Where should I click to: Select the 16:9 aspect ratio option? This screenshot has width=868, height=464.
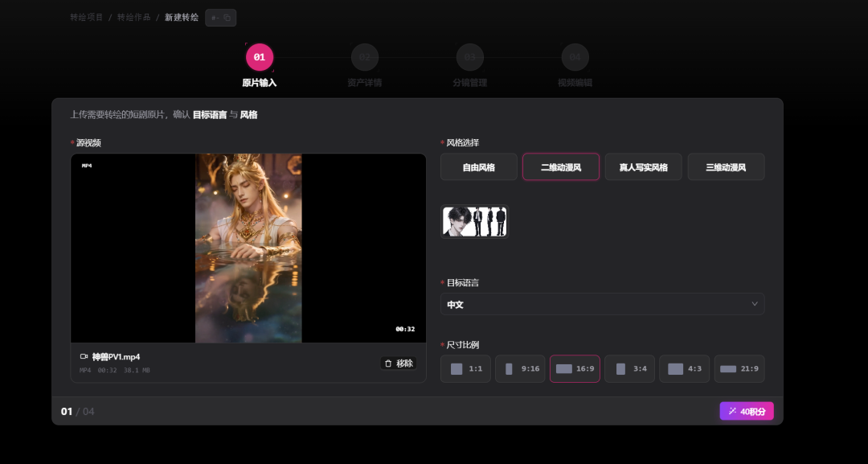[x=575, y=369]
